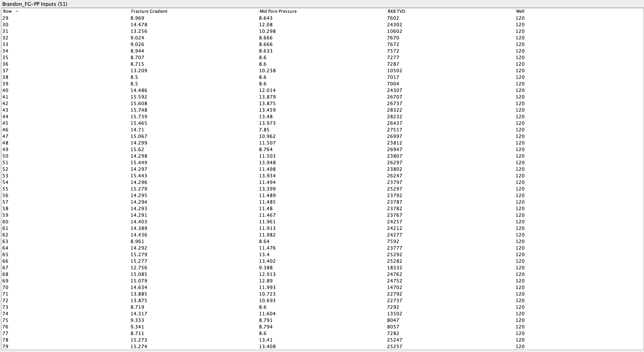
Task: Select Fracture Gradient cell 14.478
Action: click(x=139, y=25)
